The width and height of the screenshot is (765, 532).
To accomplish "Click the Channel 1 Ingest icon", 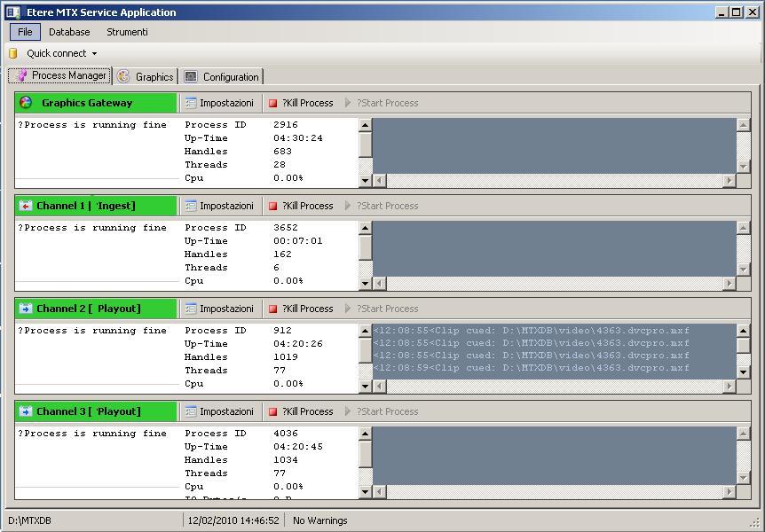I will point(26,206).
